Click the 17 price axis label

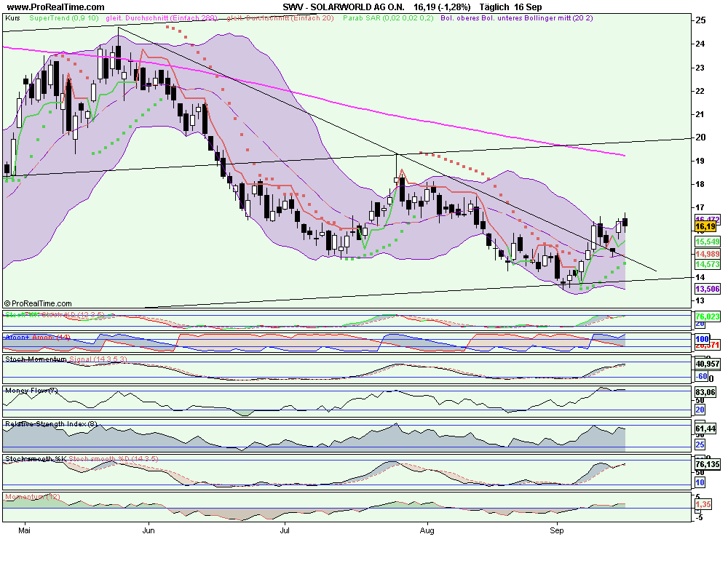pos(700,207)
